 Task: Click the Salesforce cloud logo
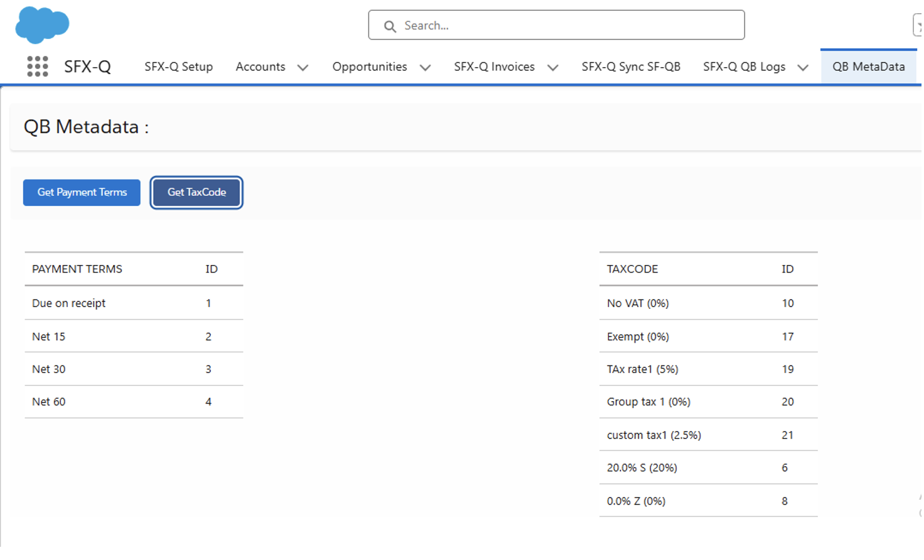pos(41,25)
